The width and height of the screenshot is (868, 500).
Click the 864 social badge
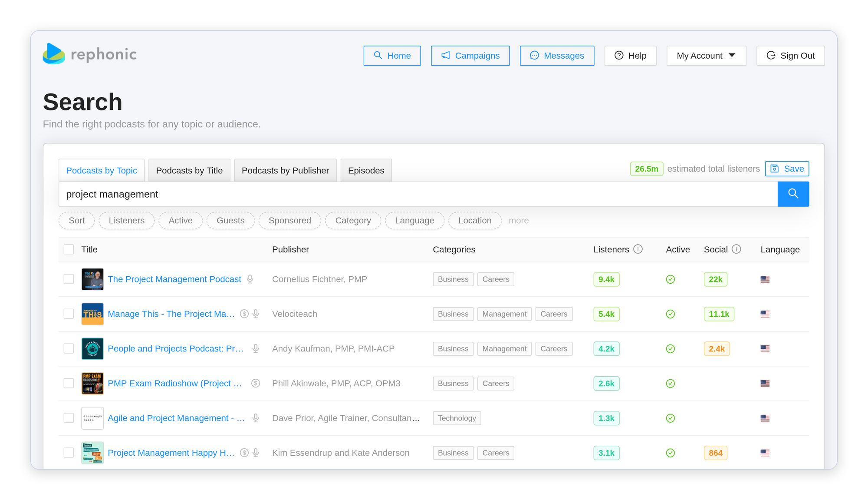tap(715, 453)
